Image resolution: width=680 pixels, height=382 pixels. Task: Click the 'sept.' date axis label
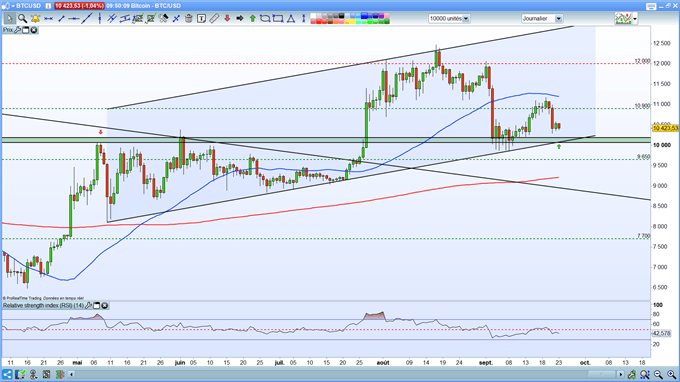pyautogui.click(x=486, y=363)
